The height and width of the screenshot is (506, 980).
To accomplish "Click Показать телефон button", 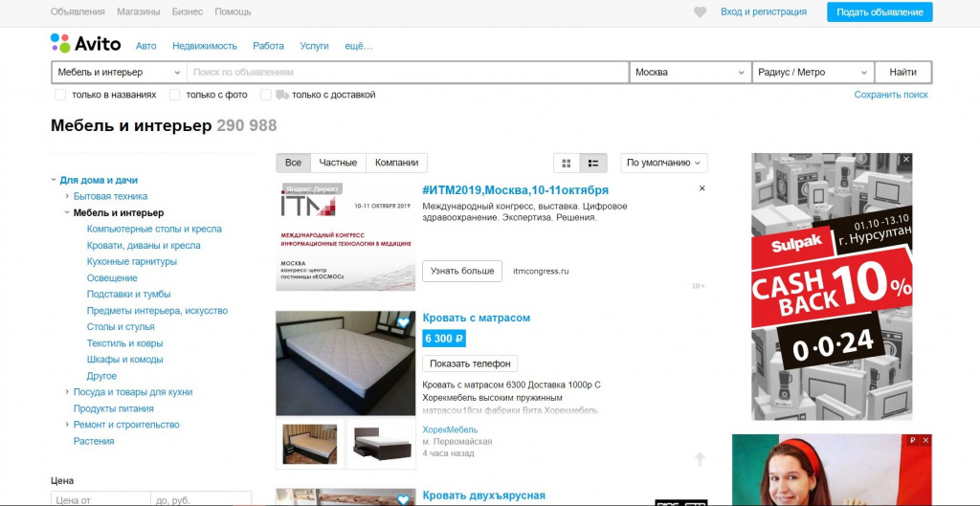I will pyautogui.click(x=470, y=363).
